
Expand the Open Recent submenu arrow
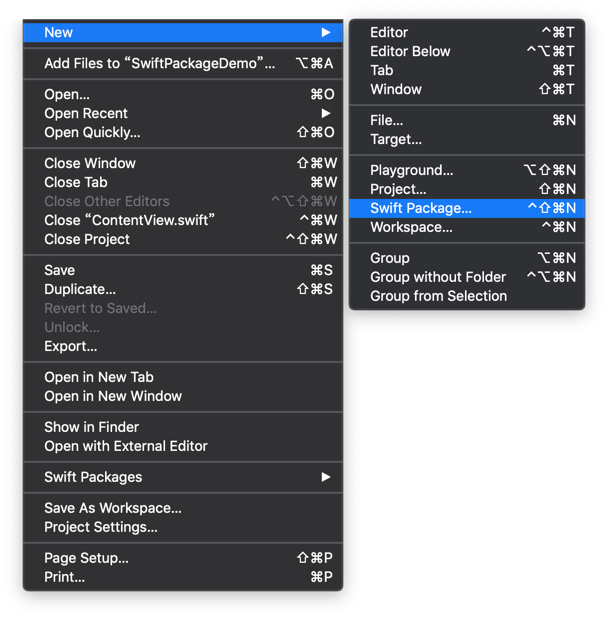point(325,114)
